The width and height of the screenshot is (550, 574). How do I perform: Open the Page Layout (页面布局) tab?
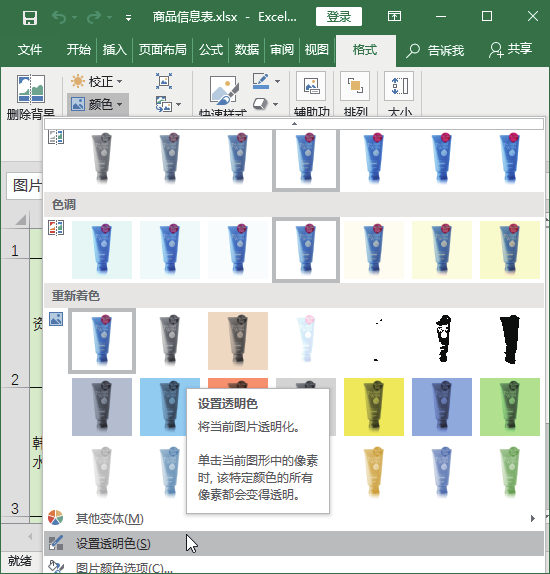162,49
